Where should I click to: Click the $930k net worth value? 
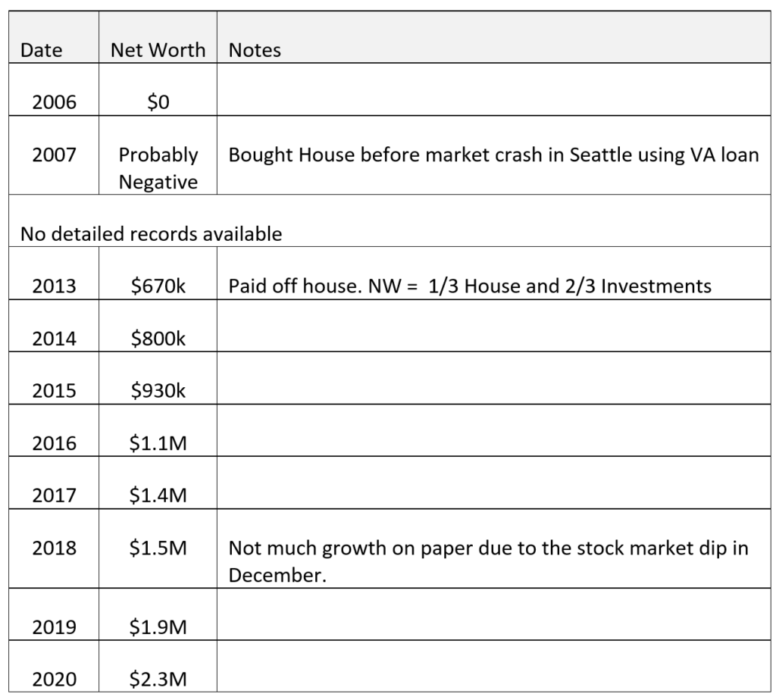tap(158, 391)
